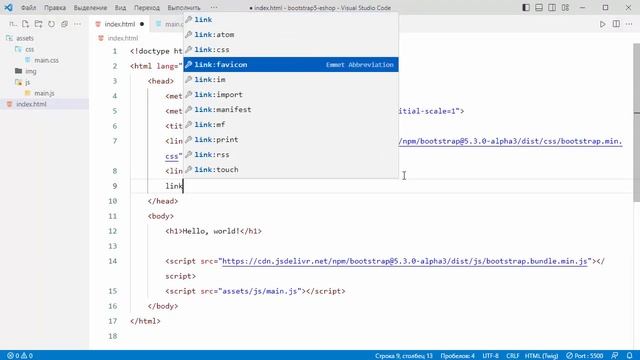Open the Файл menu
The image size is (640, 360).
click(28, 8)
